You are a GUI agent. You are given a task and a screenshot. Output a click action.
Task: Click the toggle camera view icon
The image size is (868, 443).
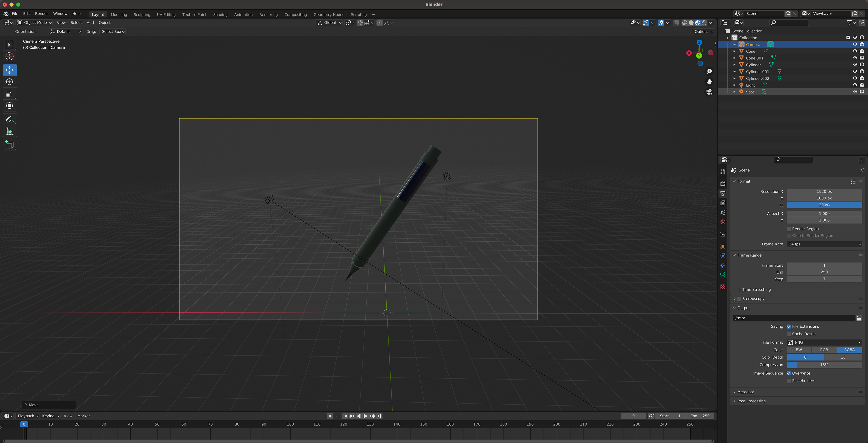(709, 92)
